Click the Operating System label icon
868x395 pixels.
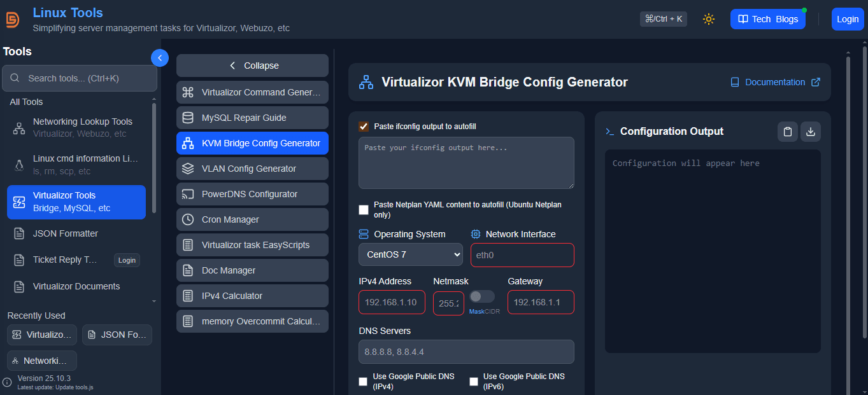(x=364, y=234)
